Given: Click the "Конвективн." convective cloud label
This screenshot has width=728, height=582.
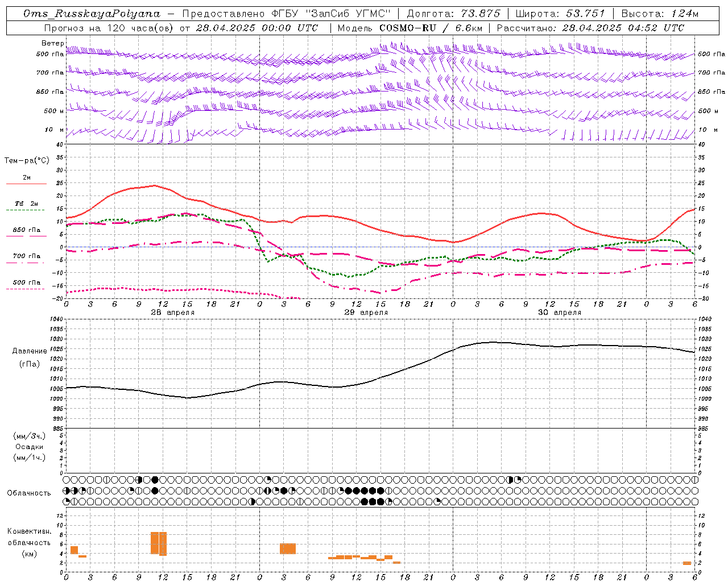Looking at the screenshot, I should coord(30,531).
